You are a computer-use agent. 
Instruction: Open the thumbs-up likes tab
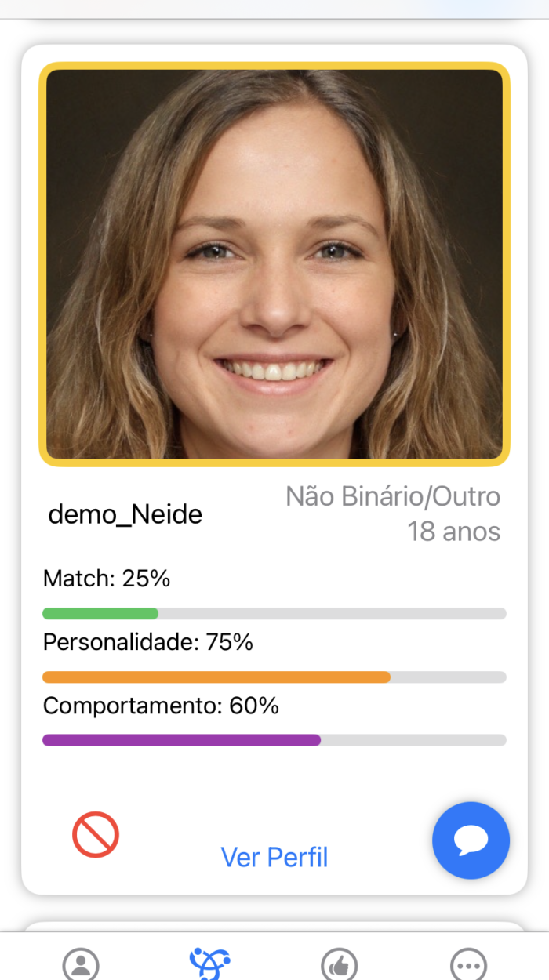[x=340, y=964]
